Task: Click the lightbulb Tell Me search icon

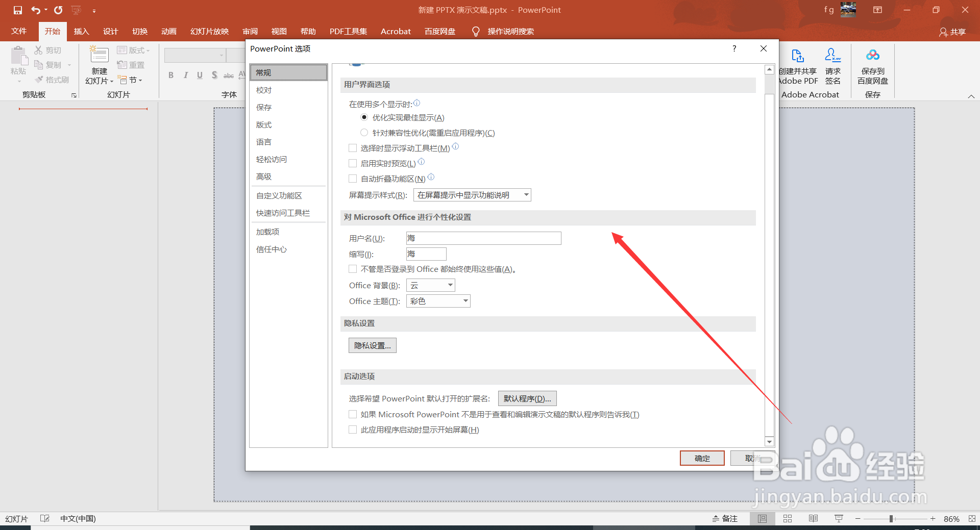Action: (476, 32)
